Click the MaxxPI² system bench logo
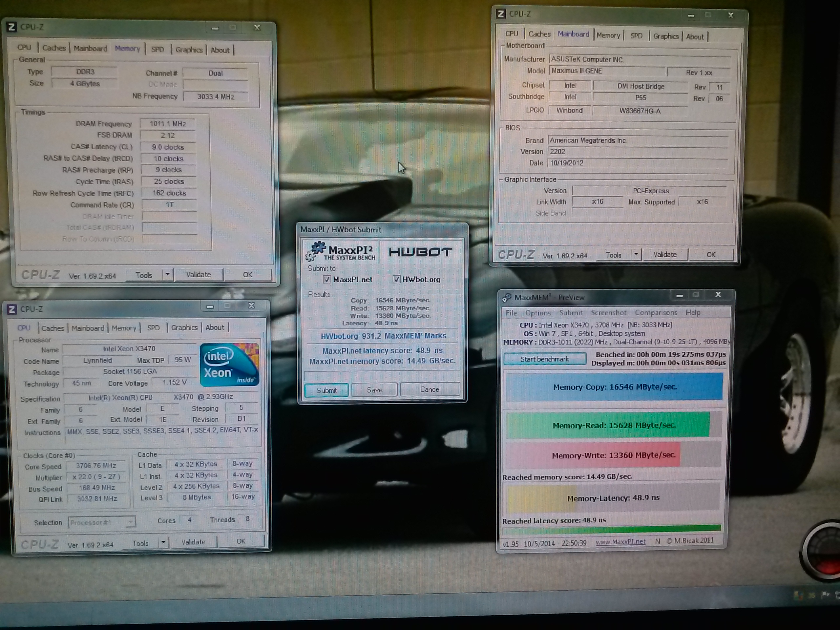This screenshot has height=630, width=840. [340, 251]
